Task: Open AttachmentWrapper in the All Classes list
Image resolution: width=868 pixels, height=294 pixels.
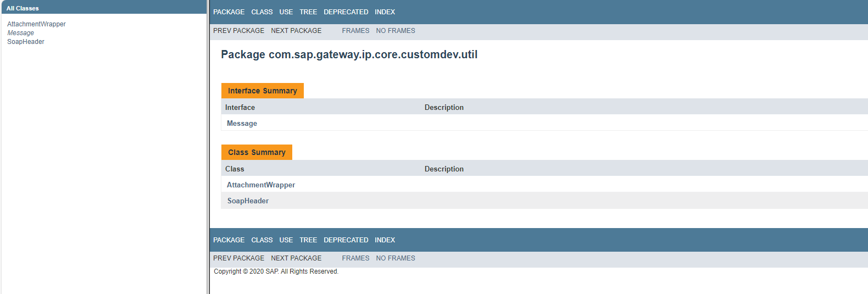Action: click(x=36, y=24)
